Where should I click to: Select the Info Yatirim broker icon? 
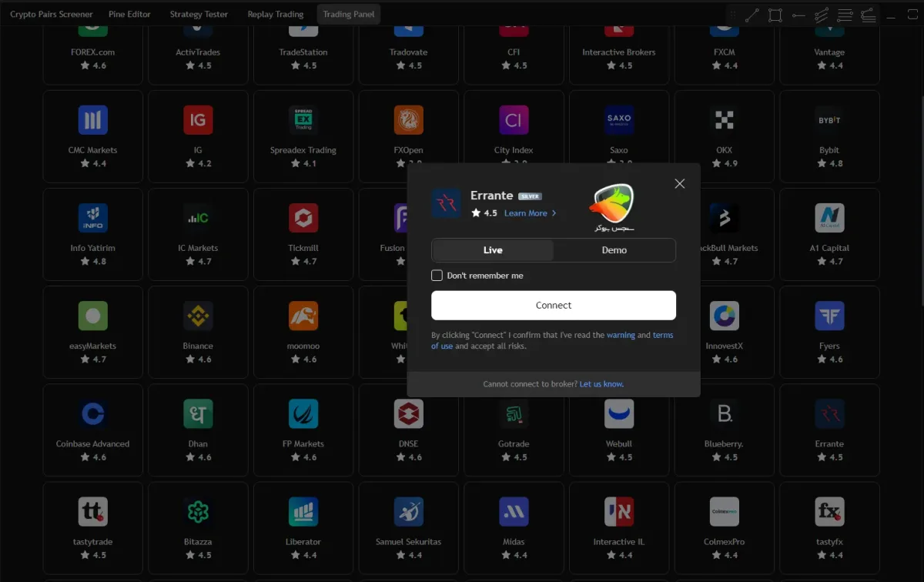(92, 218)
